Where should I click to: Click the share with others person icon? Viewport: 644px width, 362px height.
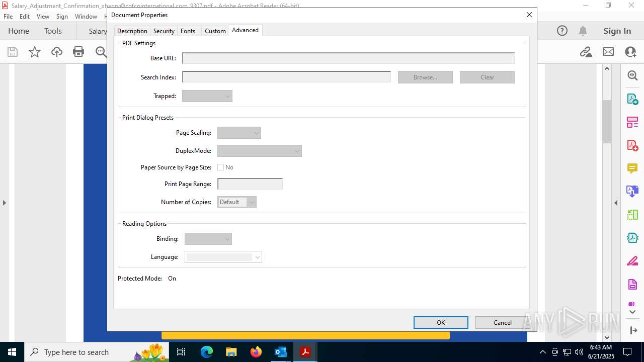tap(630, 52)
